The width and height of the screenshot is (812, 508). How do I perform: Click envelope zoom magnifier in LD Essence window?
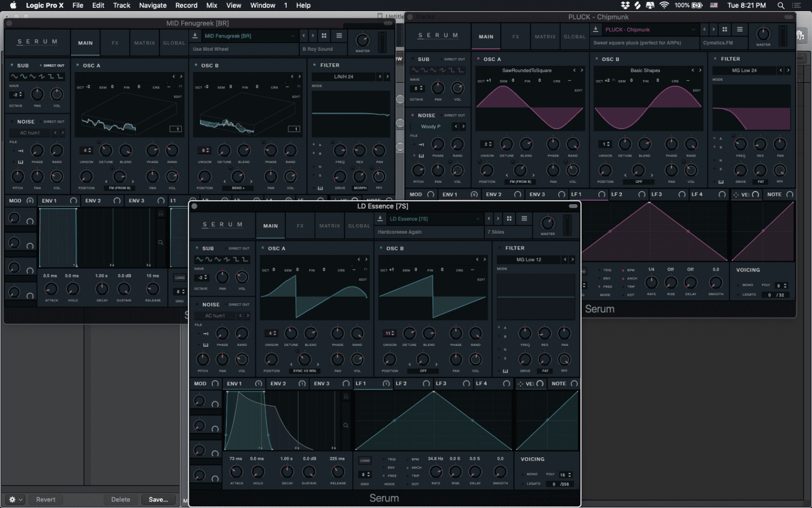coord(346,425)
